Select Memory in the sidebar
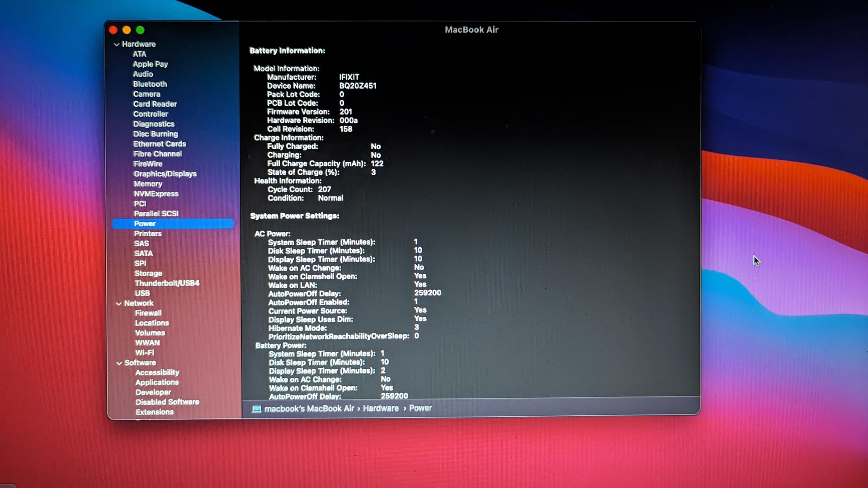This screenshot has height=488, width=868. (x=148, y=184)
